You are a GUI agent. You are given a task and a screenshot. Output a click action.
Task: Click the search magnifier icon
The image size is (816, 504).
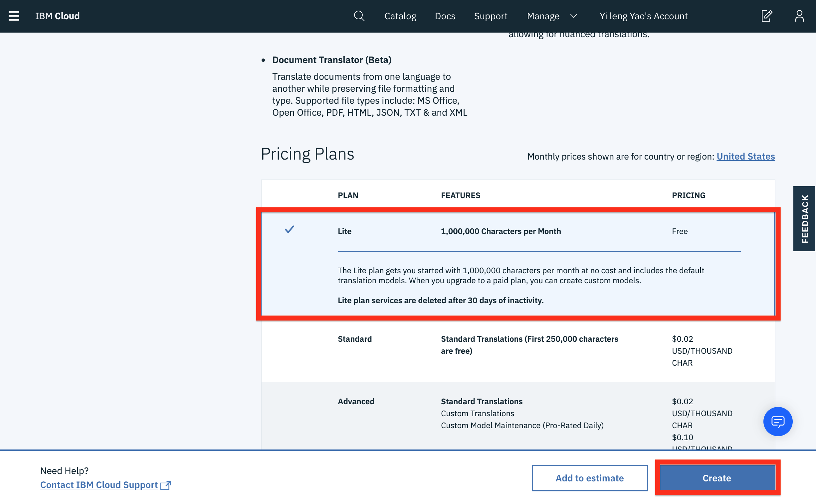(359, 16)
